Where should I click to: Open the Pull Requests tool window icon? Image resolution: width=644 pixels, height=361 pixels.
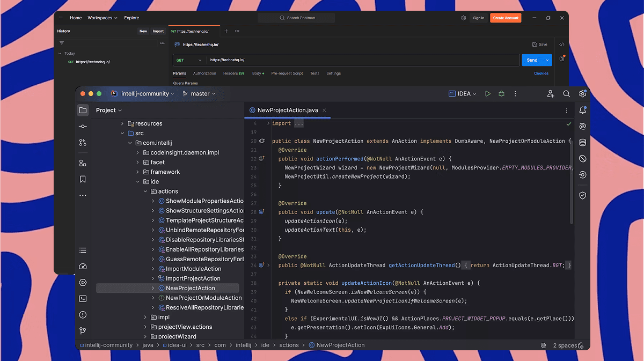tap(83, 143)
